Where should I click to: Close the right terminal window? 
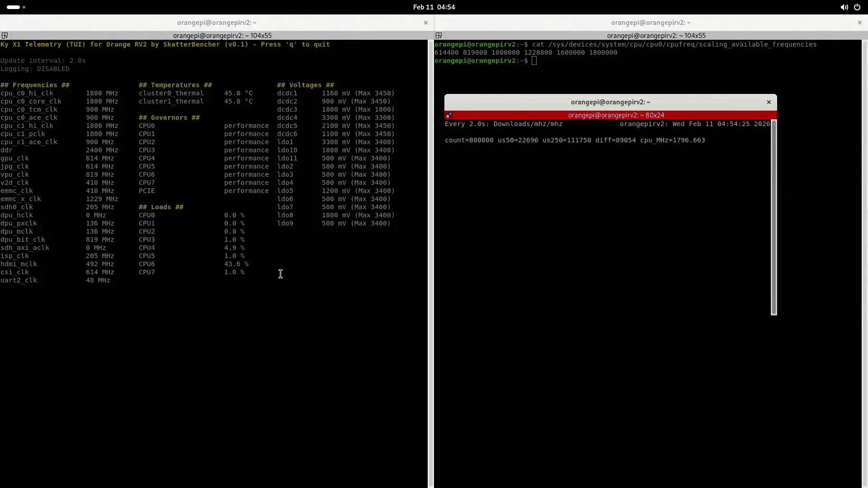click(859, 23)
